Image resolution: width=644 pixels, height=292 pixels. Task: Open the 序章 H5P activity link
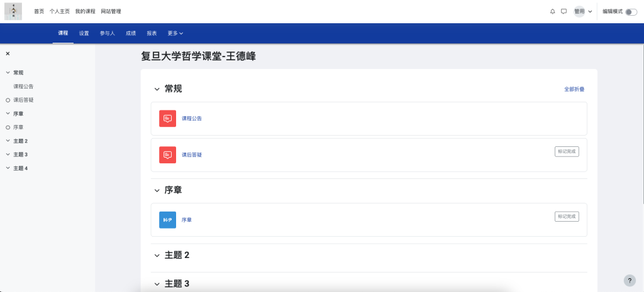click(x=187, y=220)
